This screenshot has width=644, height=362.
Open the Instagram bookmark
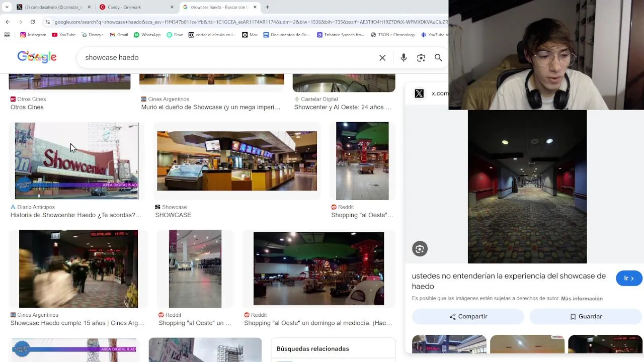click(33, 35)
